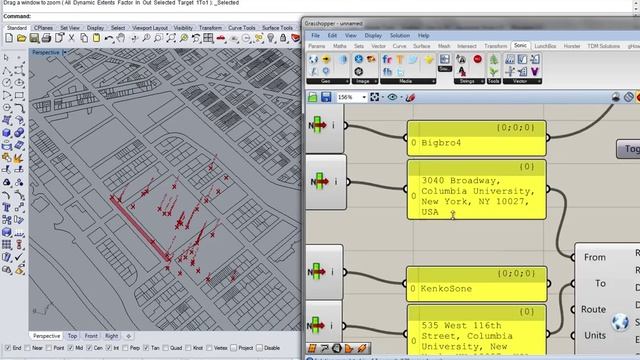The image size is (640, 360).
Task: Click the Paste clipboard icon in Rhino
Action: (x=96, y=38)
